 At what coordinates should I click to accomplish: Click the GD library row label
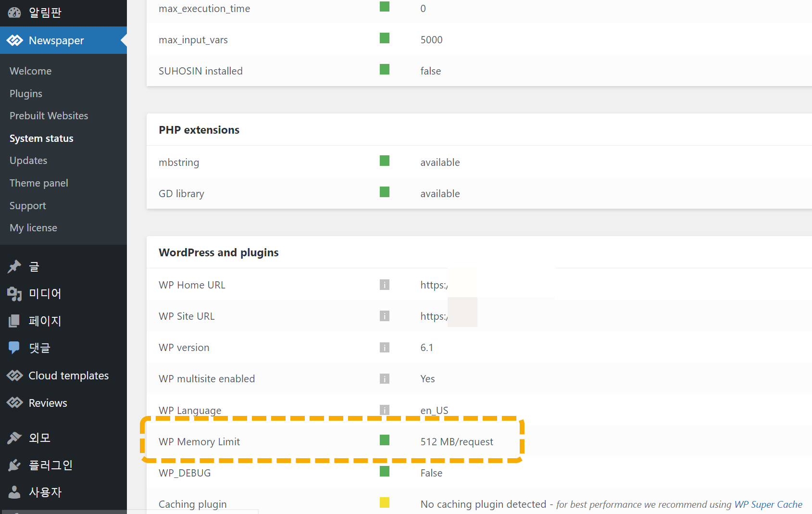(x=181, y=194)
